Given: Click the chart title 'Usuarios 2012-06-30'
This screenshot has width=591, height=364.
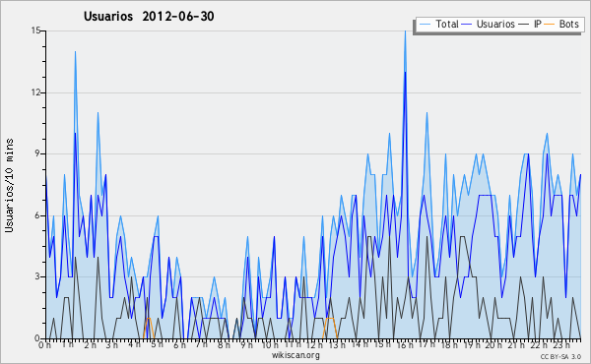Looking at the screenshot, I should (149, 16).
